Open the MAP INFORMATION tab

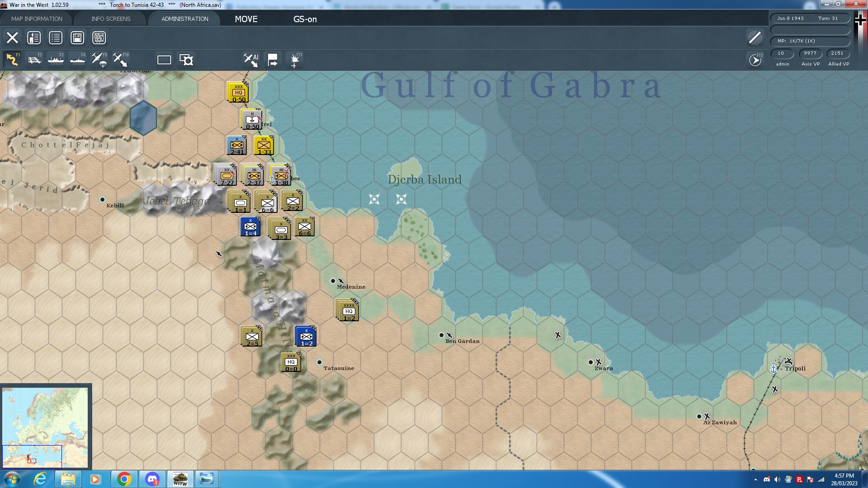point(37,19)
